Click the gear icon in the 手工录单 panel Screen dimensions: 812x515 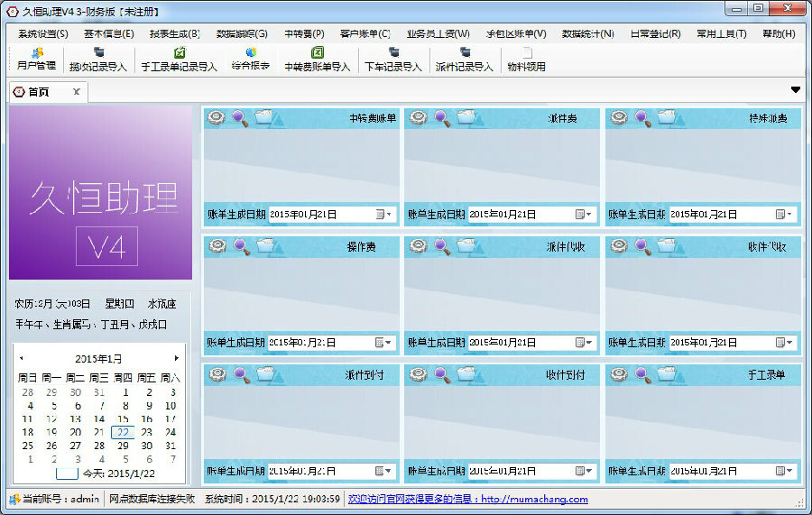tap(618, 372)
